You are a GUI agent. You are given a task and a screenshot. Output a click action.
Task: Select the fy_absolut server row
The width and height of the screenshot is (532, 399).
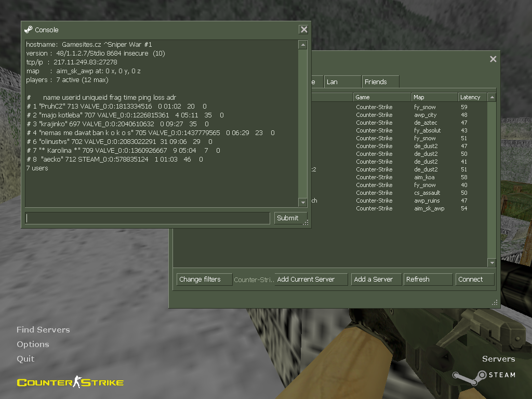click(400, 130)
